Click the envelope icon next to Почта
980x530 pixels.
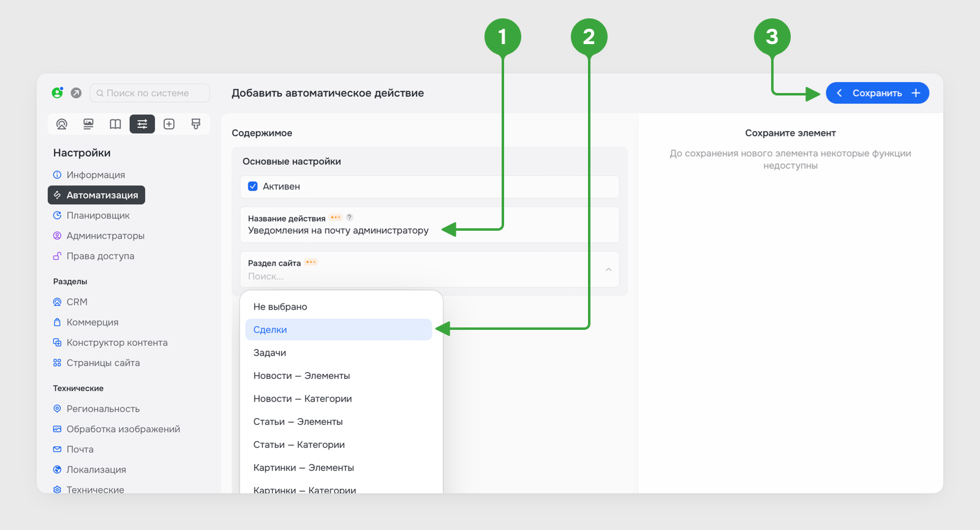point(57,449)
